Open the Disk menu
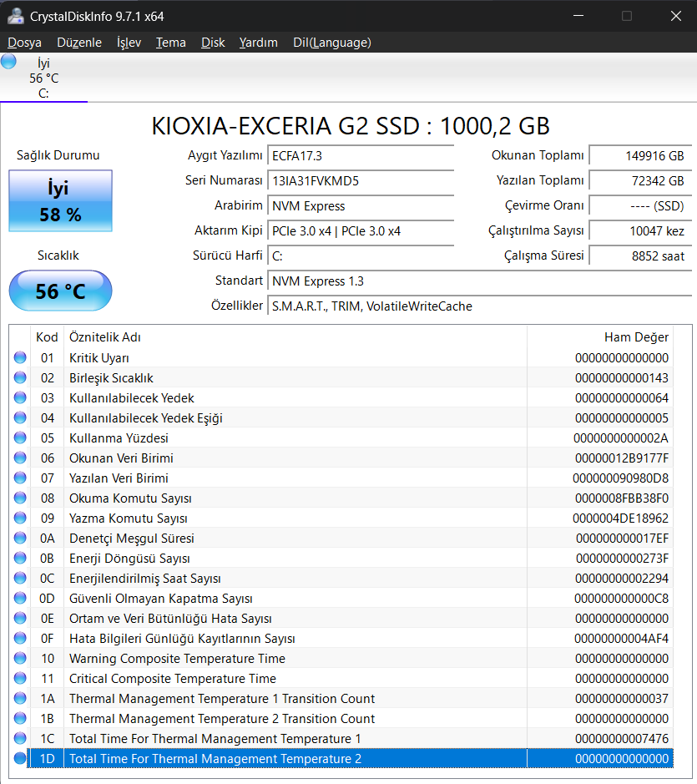This screenshot has width=697, height=784. pyautogui.click(x=213, y=43)
